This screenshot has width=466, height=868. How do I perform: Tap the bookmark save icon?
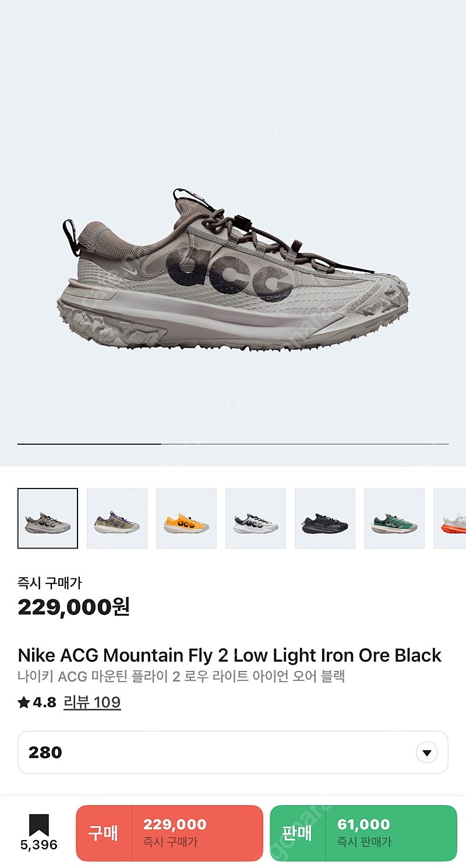point(39,825)
